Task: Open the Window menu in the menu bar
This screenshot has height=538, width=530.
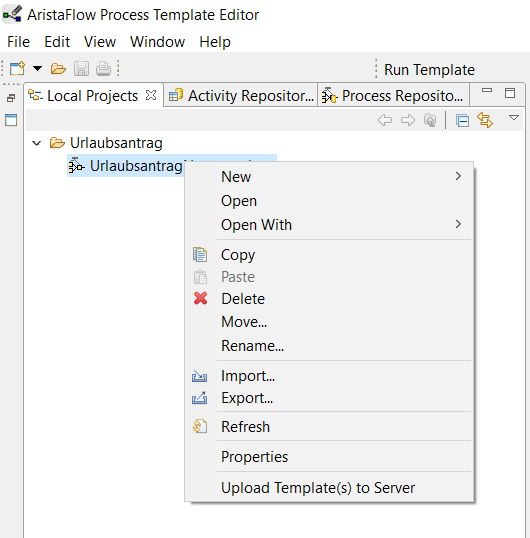Action: click(x=157, y=42)
